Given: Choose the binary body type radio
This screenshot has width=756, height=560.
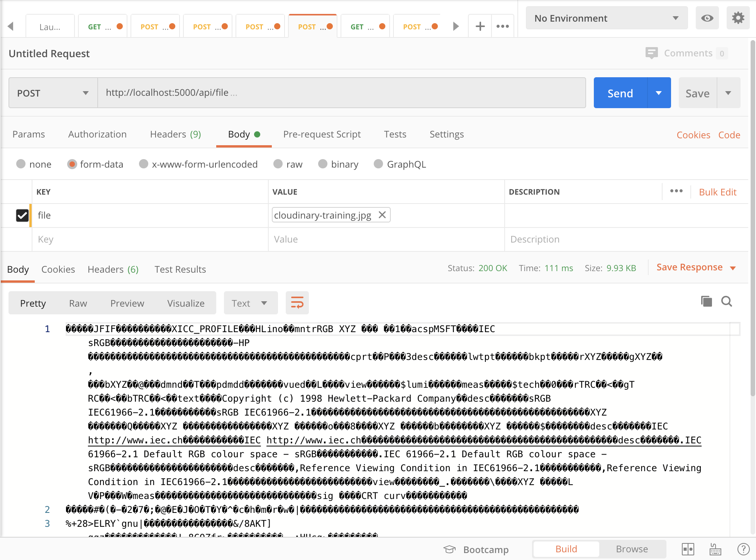Looking at the screenshot, I should pos(323,164).
